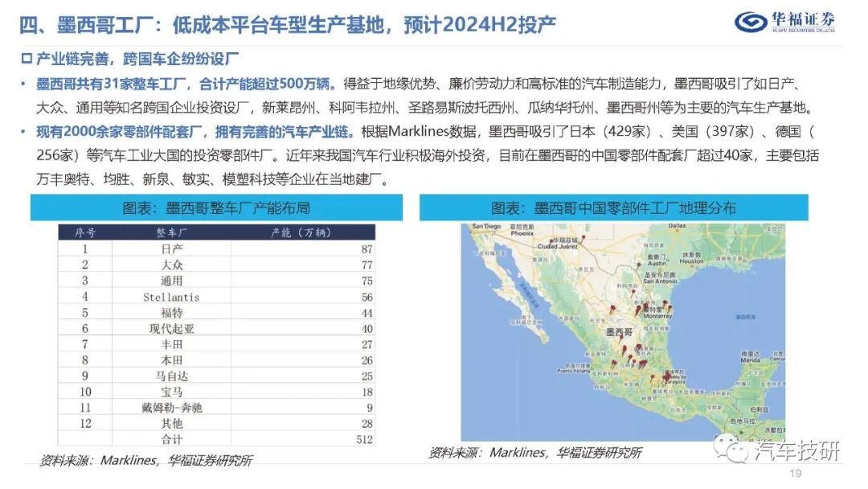Click the San Antonio label on the map
This screenshot has width=868, height=489.
[x=660, y=281]
